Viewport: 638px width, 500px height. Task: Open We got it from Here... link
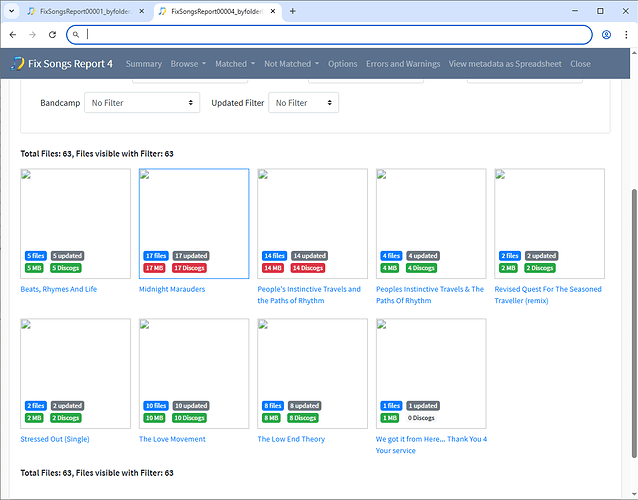coord(431,445)
